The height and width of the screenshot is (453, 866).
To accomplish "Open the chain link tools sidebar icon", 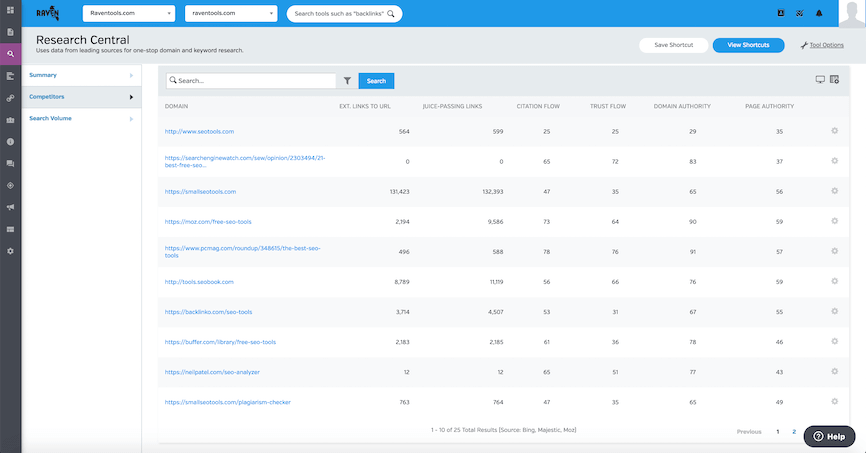I will point(10,98).
